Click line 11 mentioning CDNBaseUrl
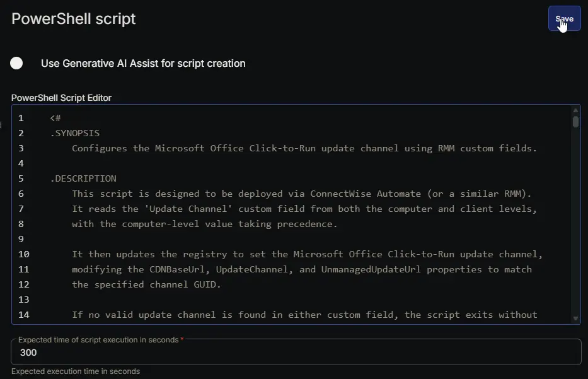Viewport: 588px width, 379px height. pos(301,269)
